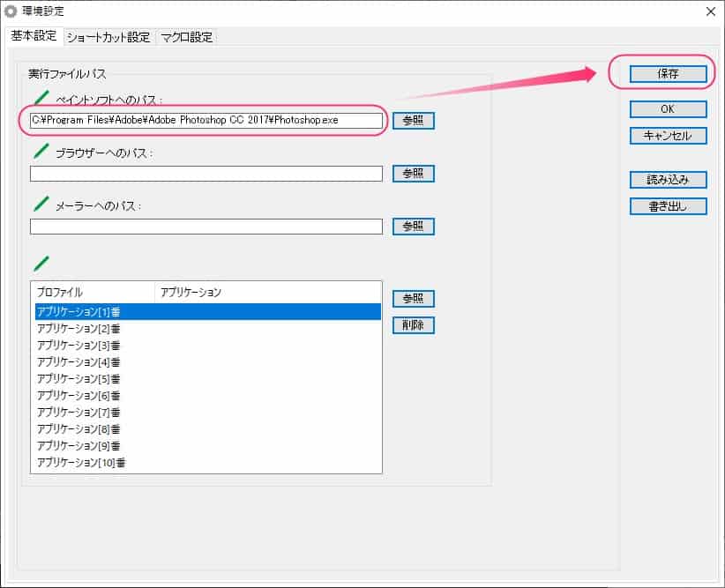Image resolution: width=725 pixels, height=588 pixels.
Task: Select アプリケーション[9]番 row
Action: click(x=207, y=445)
